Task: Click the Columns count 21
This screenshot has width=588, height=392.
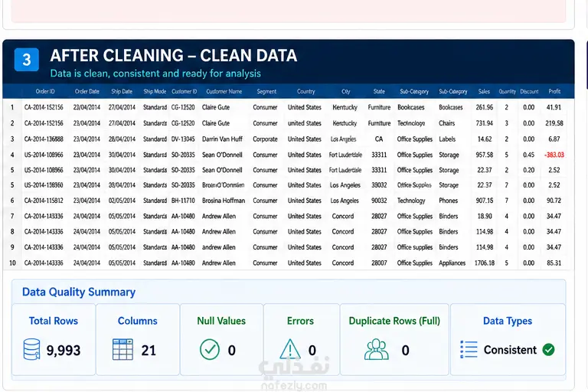Action: (149, 351)
